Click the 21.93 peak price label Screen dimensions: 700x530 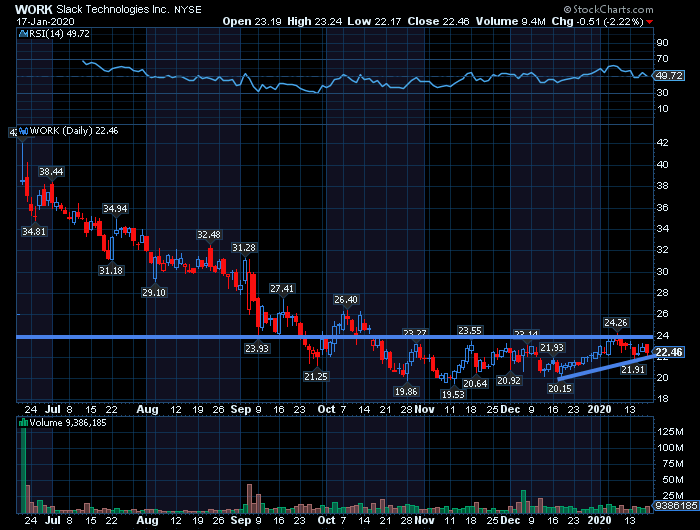click(x=552, y=347)
